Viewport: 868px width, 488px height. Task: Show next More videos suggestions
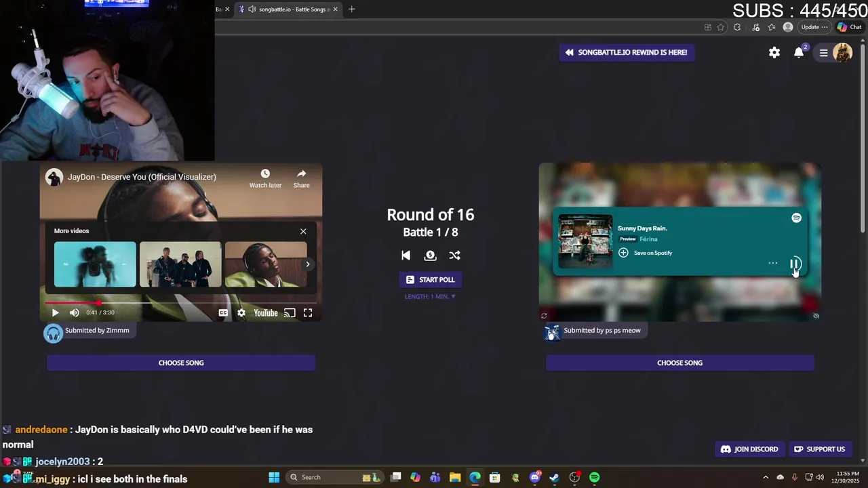(x=307, y=264)
